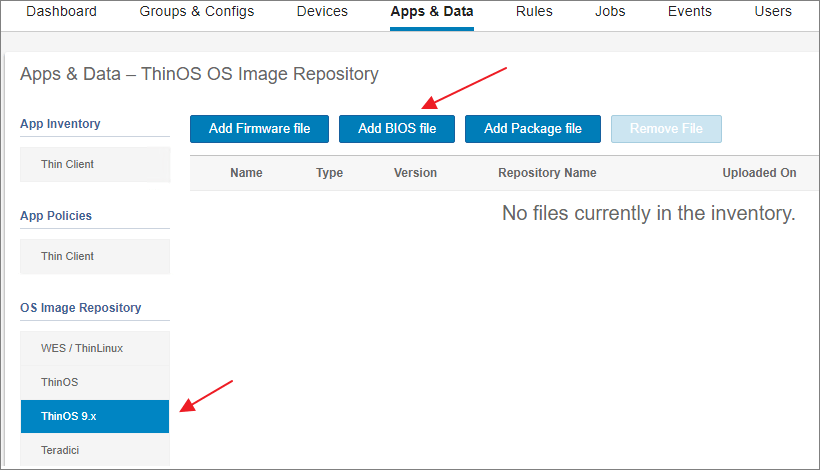Click the Remove File button

click(x=666, y=129)
